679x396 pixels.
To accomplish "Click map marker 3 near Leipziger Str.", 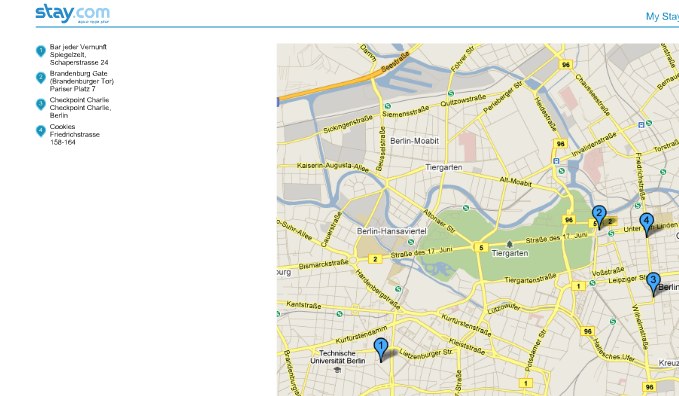I will (x=653, y=284).
